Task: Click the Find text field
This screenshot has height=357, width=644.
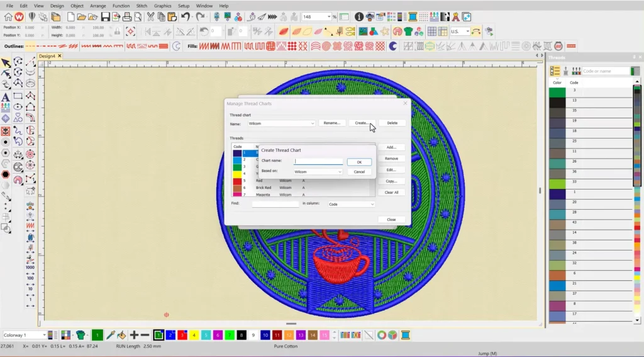Action: click(x=275, y=204)
